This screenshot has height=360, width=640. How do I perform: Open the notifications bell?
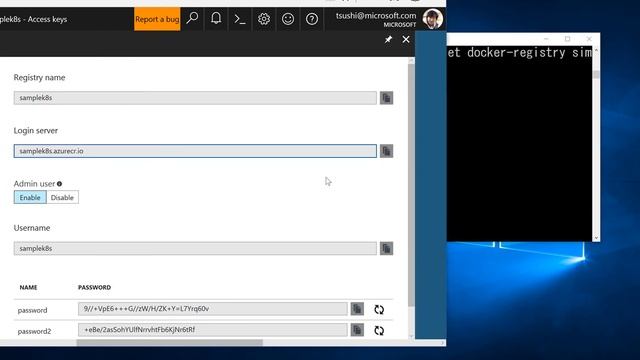coord(216,18)
